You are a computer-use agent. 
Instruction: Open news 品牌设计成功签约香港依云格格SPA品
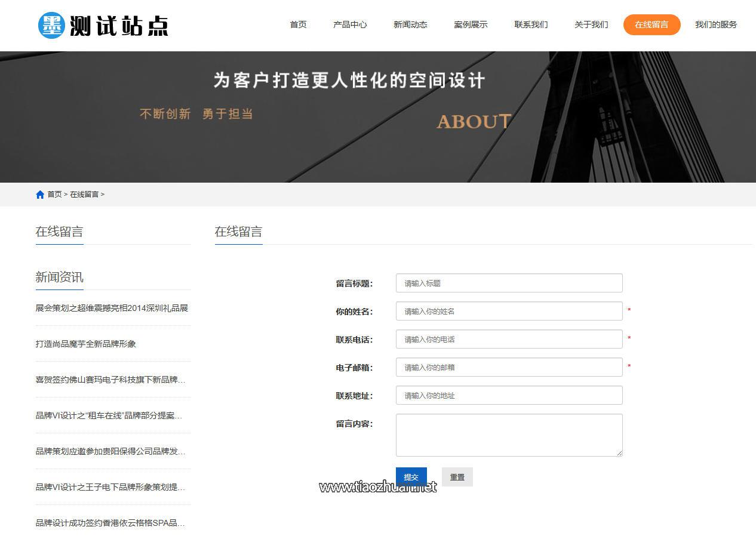pyautogui.click(x=110, y=523)
